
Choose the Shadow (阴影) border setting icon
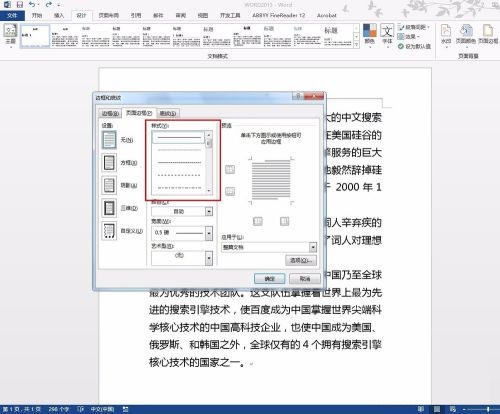click(x=109, y=185)
